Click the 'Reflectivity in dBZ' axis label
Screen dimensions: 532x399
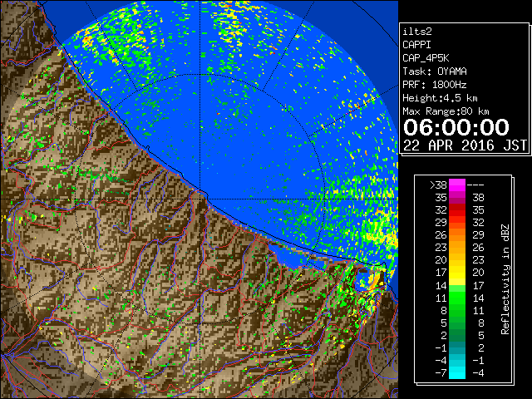tap(505, 279)
